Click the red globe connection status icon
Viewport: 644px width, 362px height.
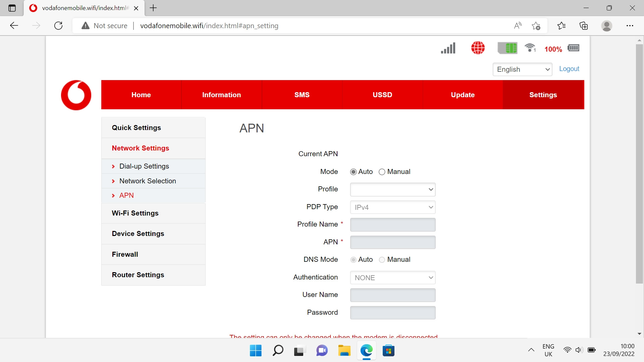pyautogui.click(x=478, y=48)
